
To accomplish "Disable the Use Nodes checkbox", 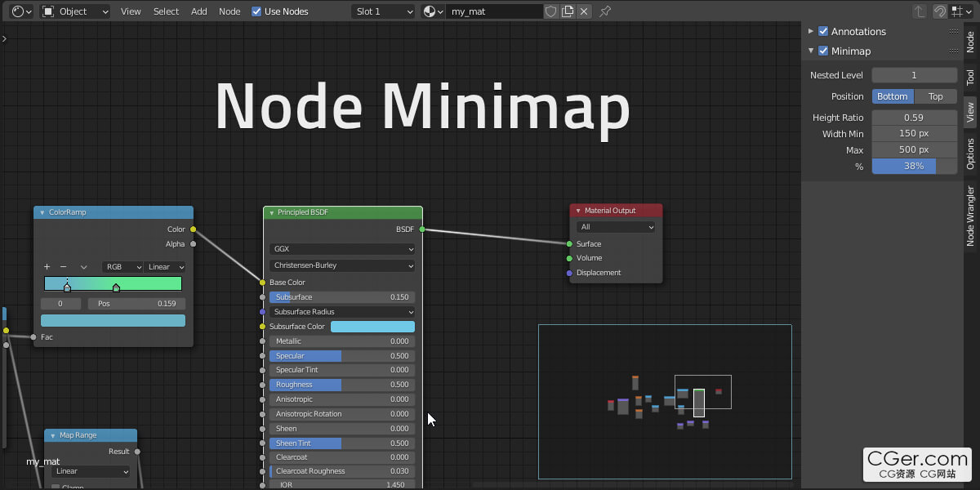I will tap(256, 11).
